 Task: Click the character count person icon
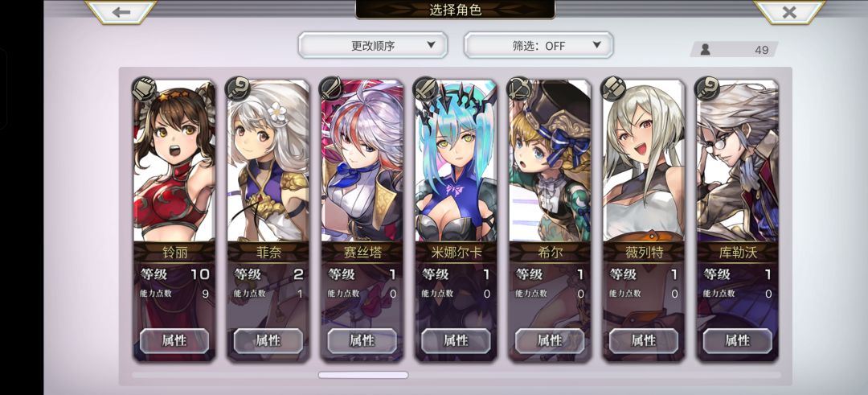point(706,49)
